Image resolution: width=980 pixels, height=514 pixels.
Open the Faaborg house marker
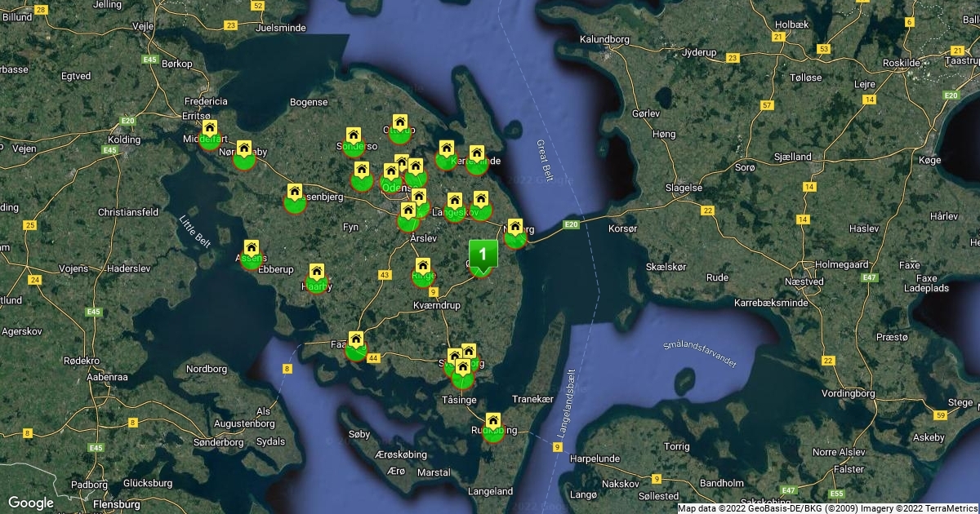click(x=356, y=340)
